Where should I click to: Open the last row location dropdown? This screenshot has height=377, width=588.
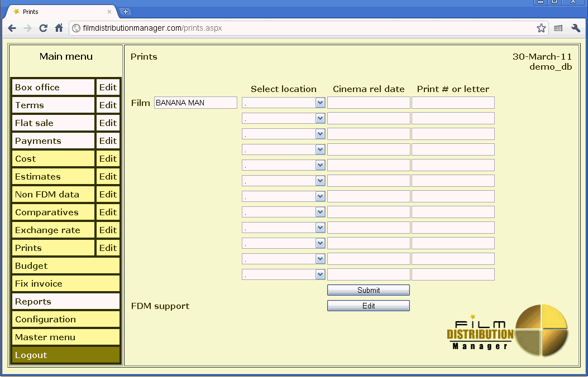(283, 274)
